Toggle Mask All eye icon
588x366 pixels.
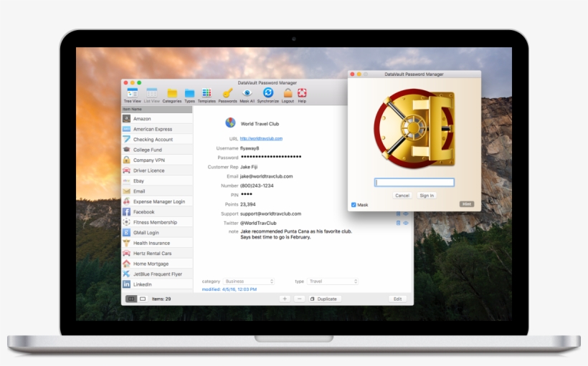pyautogui.click(x=247, y=92)
